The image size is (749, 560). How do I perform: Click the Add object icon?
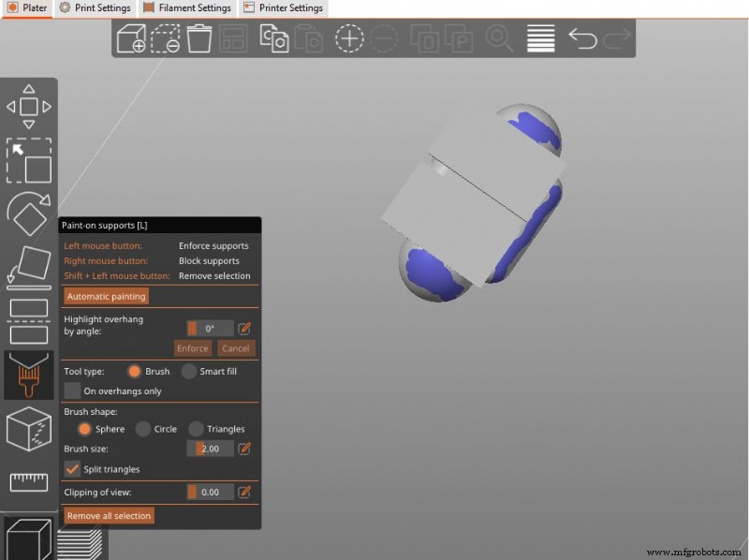coord(131,38)
